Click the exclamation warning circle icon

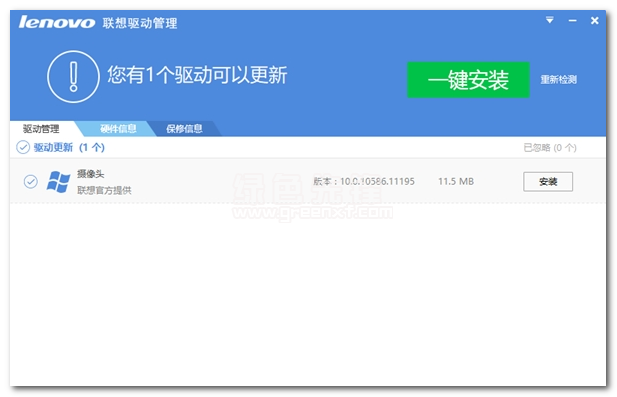(x=73, y=77)
